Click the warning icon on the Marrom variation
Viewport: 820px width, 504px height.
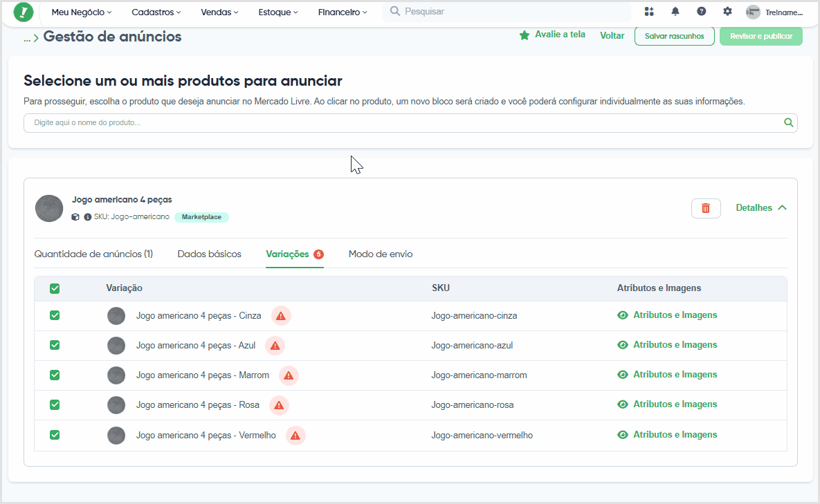(x=289, y=375)
